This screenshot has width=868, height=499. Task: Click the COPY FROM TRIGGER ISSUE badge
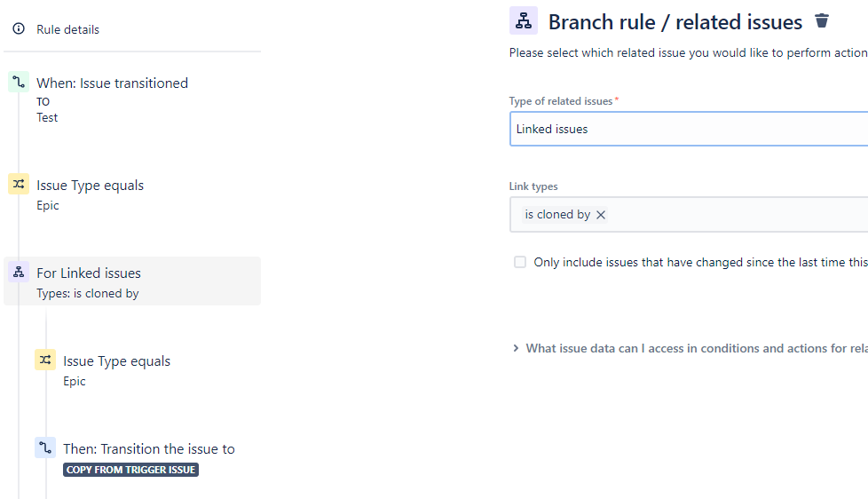[130, 470]
